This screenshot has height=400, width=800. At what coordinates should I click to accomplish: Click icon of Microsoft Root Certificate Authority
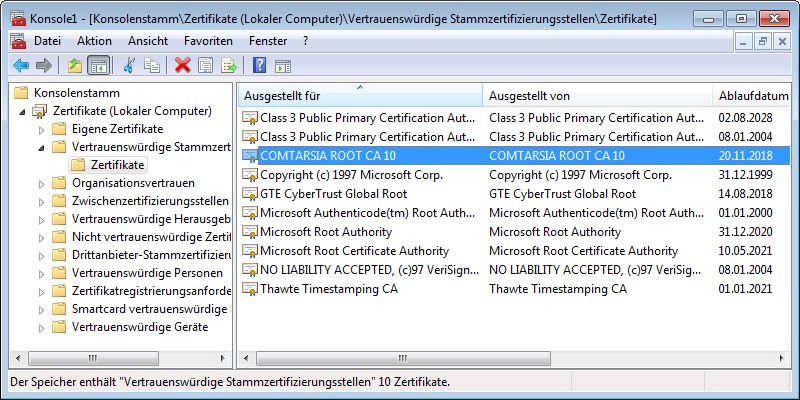250,251
